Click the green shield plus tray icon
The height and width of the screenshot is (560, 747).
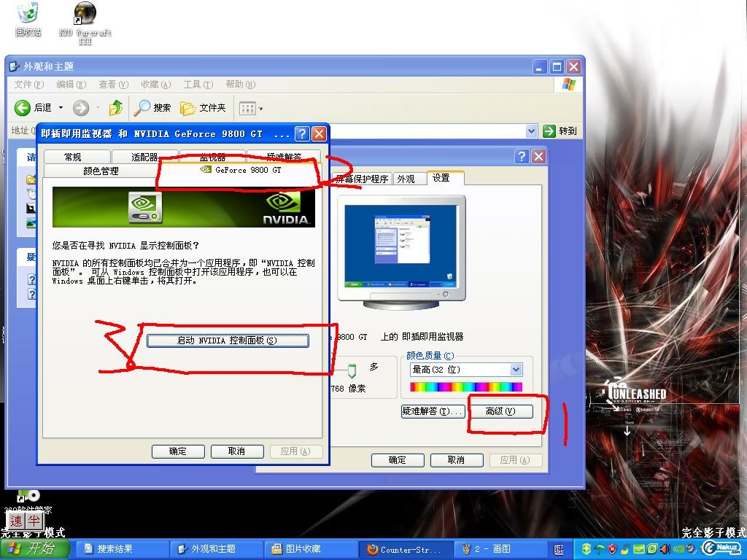587,549
